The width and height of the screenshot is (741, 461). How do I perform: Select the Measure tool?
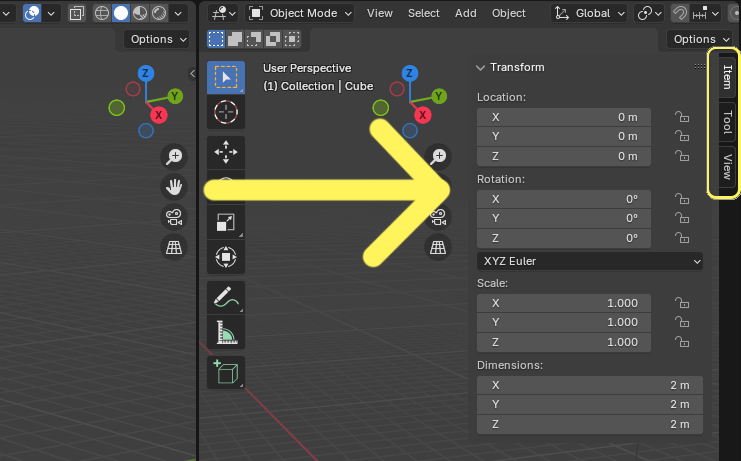coord(226,333)
